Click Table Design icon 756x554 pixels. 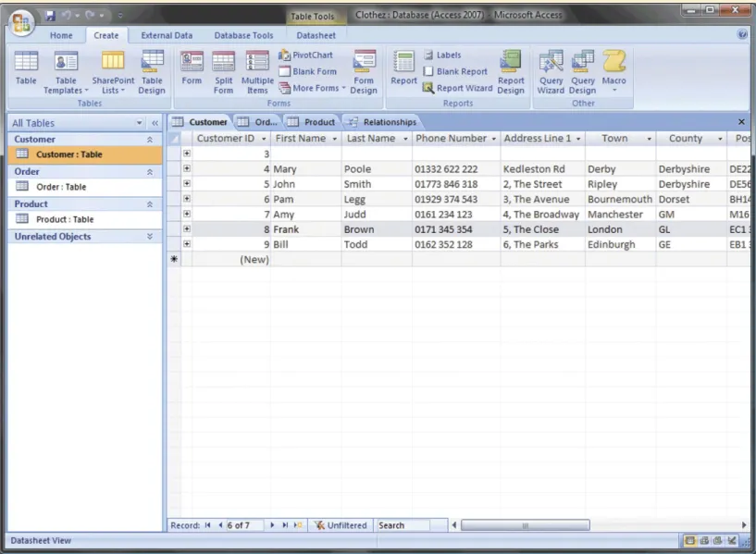152,72
